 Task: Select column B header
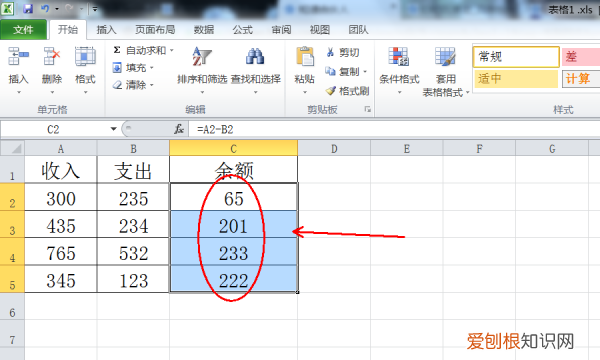pyautogui.click(x=133, y=148)
